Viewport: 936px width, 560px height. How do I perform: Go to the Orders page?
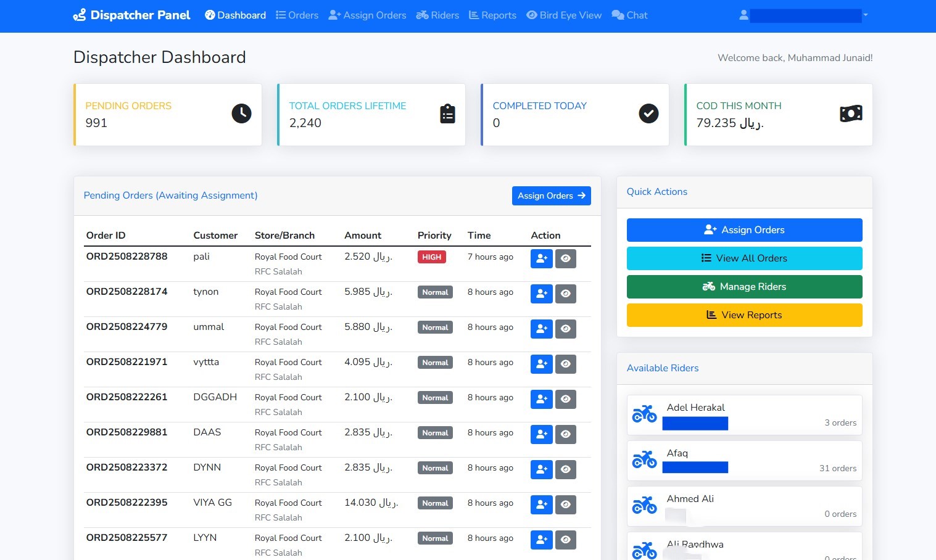pyautogui.click(x=297, y=15)
